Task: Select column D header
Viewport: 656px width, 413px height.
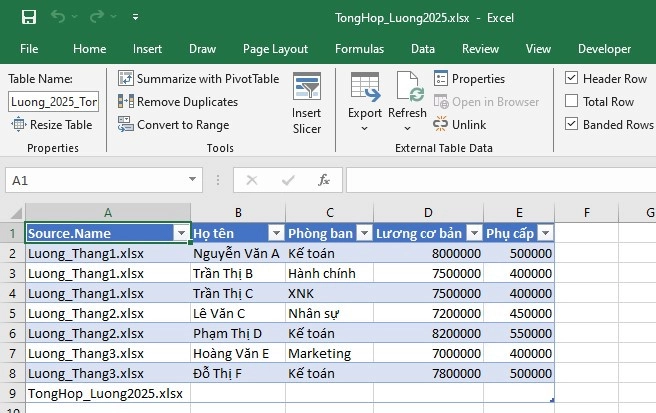Action: [428, 213]
